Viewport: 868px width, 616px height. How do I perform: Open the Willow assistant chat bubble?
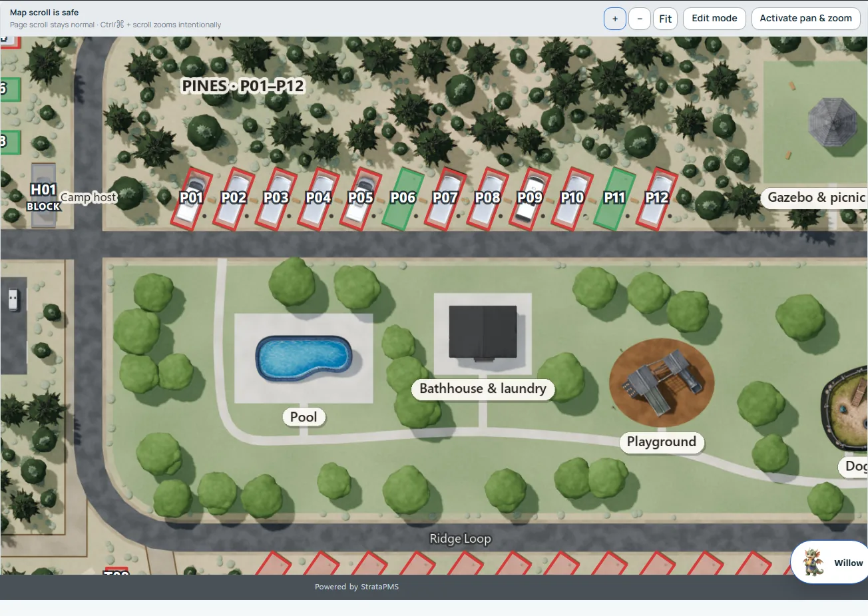click(x=831, y=563)
